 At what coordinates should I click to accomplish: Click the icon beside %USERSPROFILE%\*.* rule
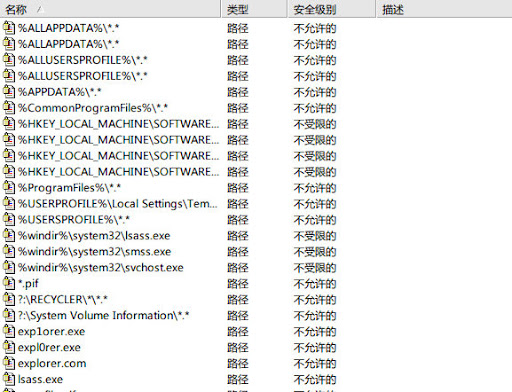point(9,219)
